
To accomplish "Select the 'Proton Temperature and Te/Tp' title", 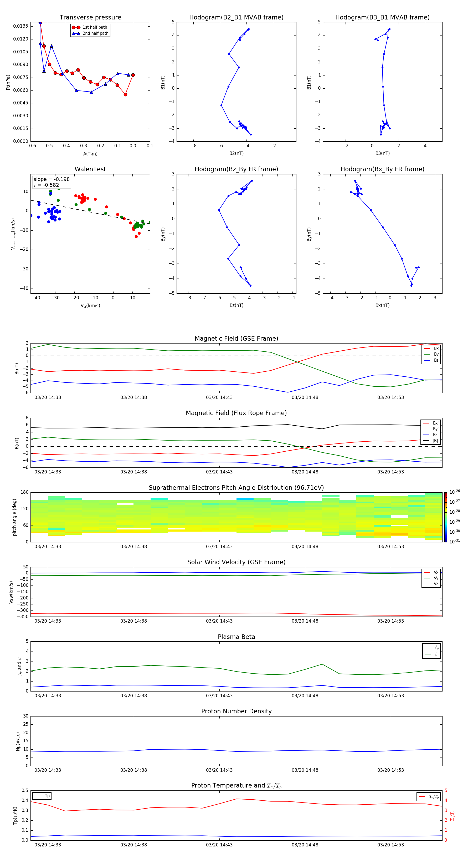I will coord(236,786).
